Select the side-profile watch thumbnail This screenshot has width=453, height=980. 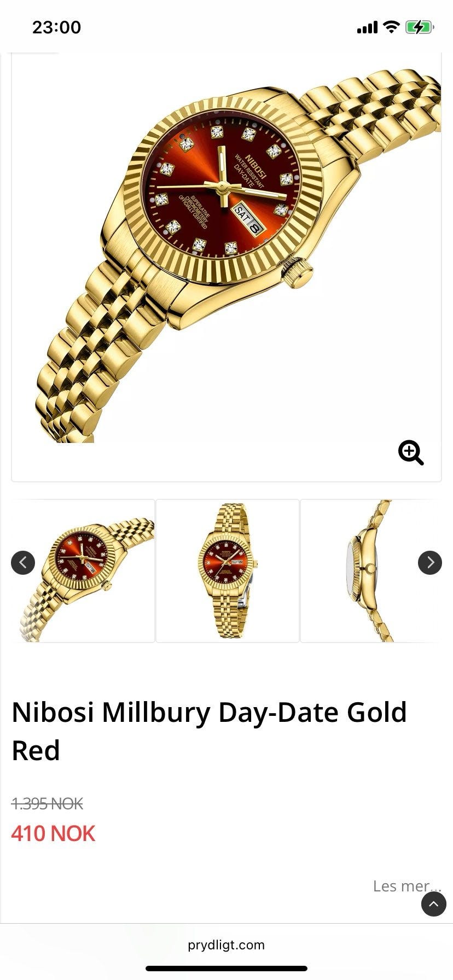[371, 570]
